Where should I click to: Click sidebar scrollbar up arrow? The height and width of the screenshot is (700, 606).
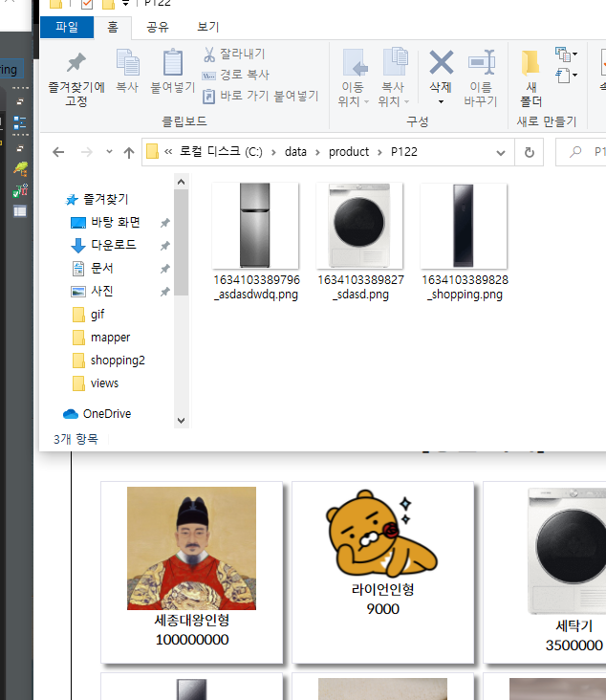click(x=182, y=182)
